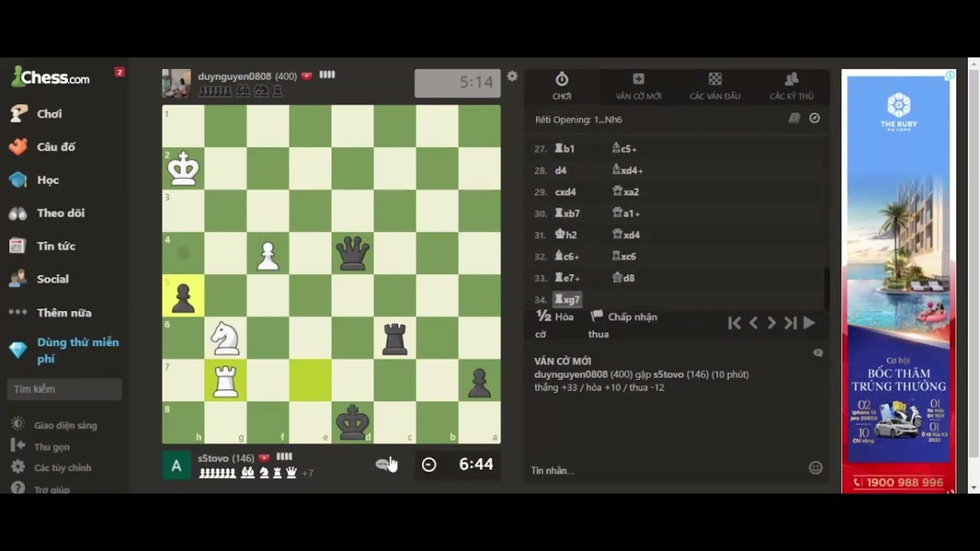
Task: Select move 32 Bc6+
Action: [567, 256]
